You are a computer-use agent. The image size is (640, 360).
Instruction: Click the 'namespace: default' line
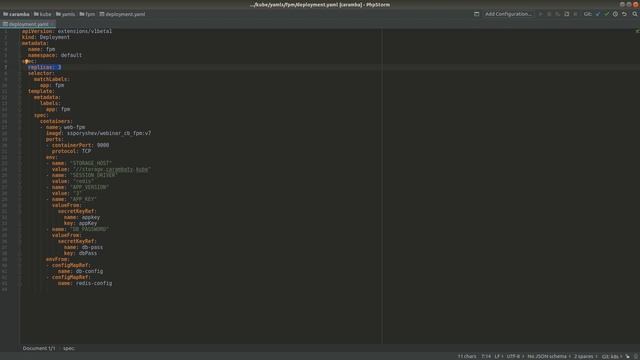[x=55, y=55]
